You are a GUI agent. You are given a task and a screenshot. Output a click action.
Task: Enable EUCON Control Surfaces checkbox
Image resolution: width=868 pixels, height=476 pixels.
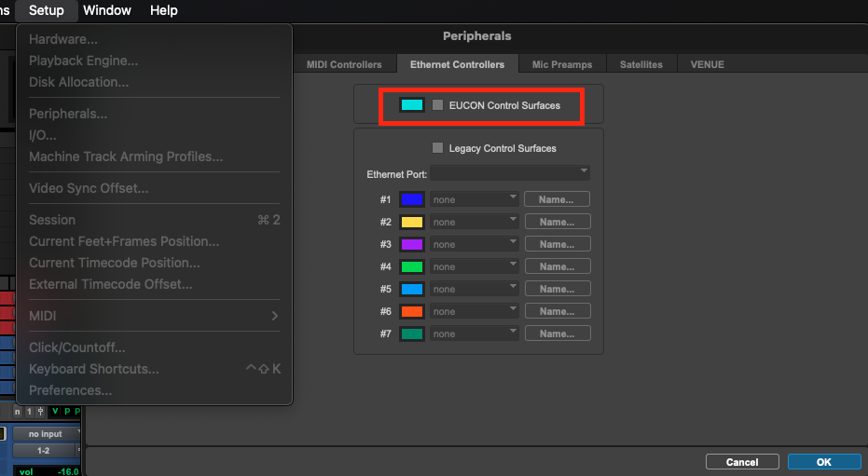(437, 105)
